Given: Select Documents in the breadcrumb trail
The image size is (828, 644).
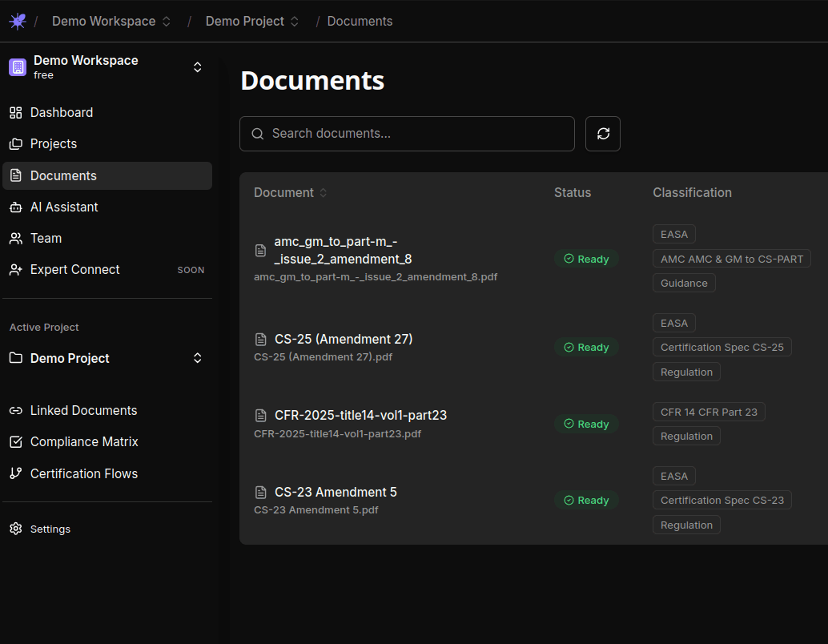Looking at the screenshot, I should coord(360,21).
